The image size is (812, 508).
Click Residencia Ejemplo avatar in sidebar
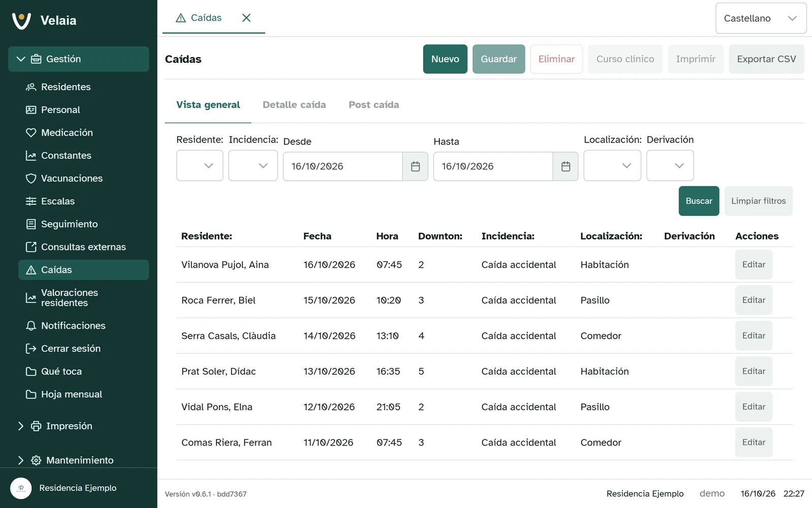tap(21, 488)
